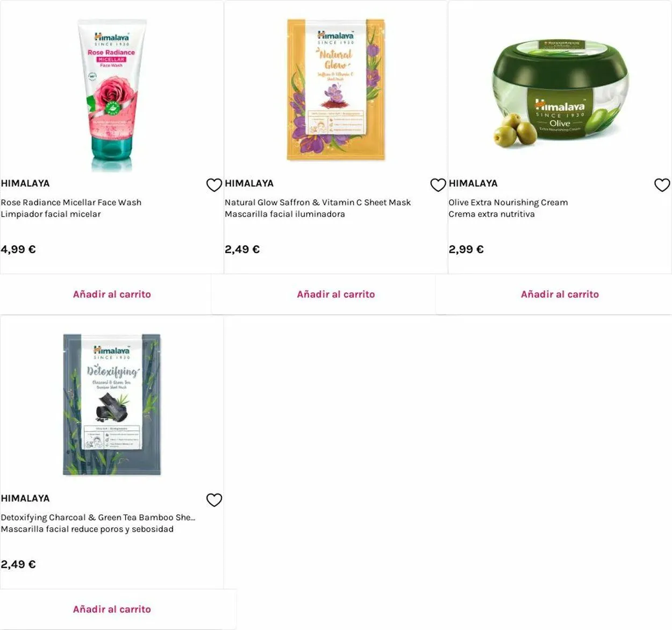The width and height of the screenshot is (672, 630).
Task: Favorite the Rose Radiance Micellar Face Wash
Action: (x=214, y=185)
